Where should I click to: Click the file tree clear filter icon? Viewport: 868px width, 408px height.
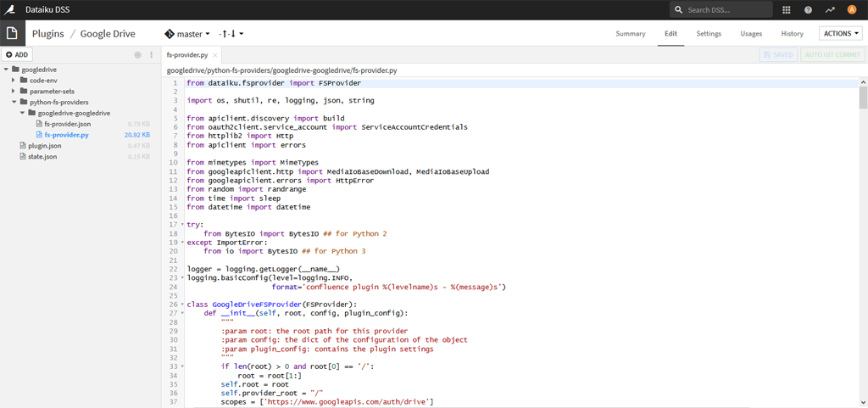[138, 55]
